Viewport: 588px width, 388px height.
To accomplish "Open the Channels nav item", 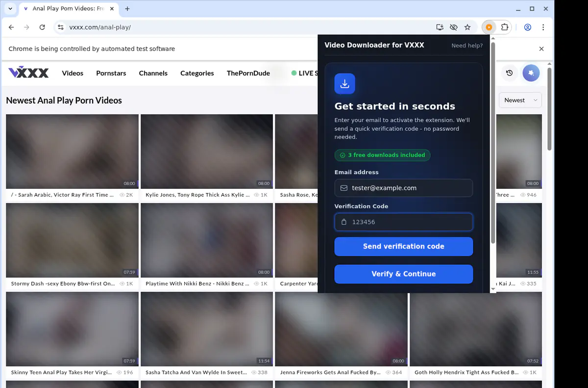I will click(153, 73).
